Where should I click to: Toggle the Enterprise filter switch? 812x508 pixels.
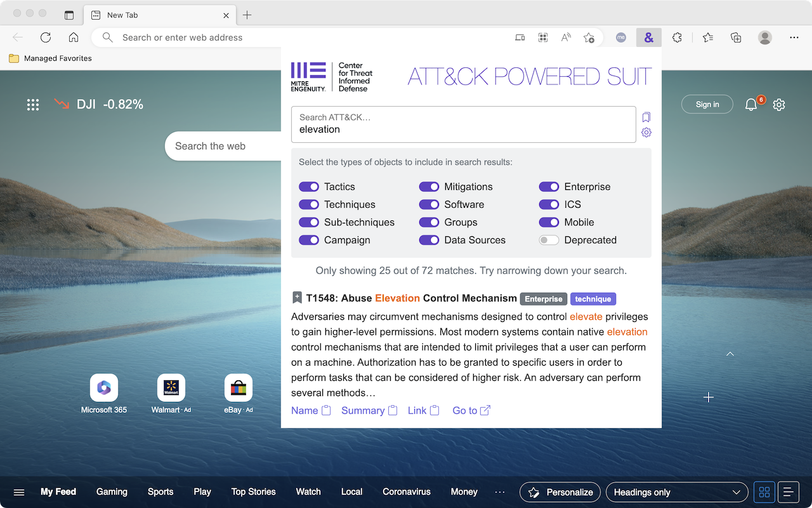click(x=549, y=187)
